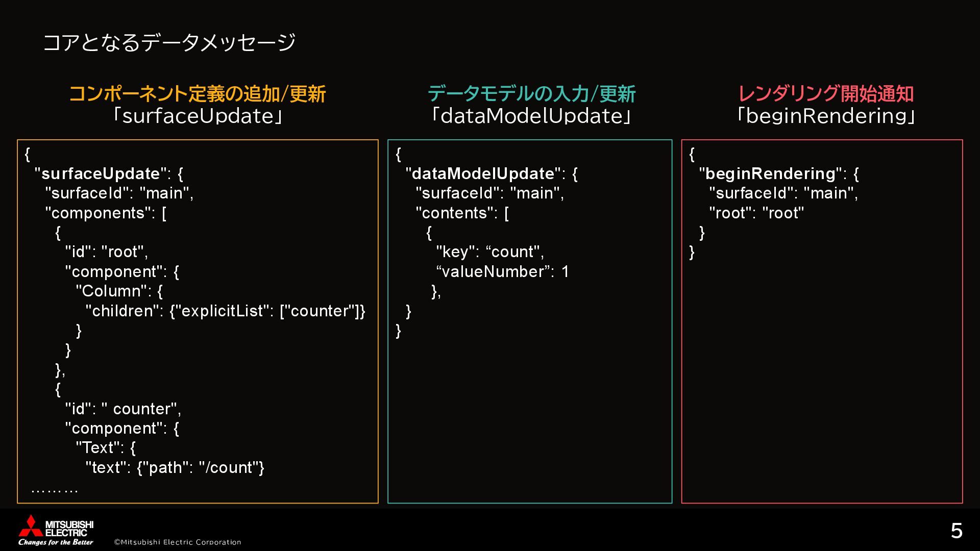Screen dimensions: 980x551
Task: Click the bold "dataModelUpdate" key in code
Action: [x=483, y=174]
